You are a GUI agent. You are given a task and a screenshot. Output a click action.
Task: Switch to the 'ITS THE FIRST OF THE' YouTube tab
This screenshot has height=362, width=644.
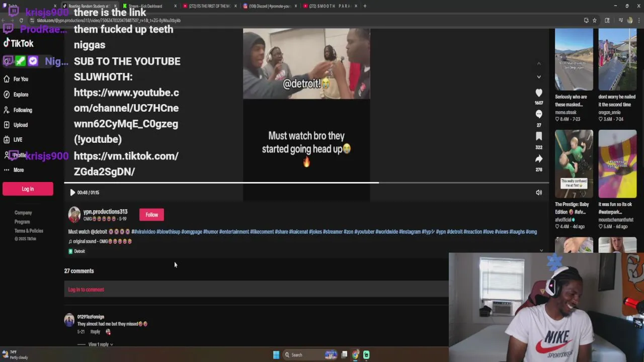pos(209,6)
